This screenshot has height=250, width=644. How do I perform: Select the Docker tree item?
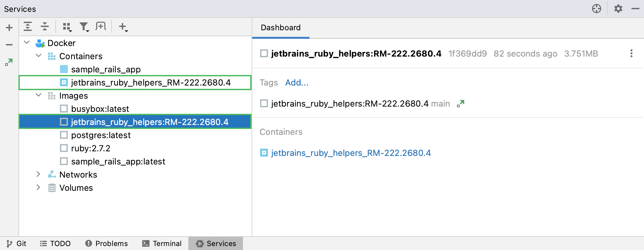[61, 43]
